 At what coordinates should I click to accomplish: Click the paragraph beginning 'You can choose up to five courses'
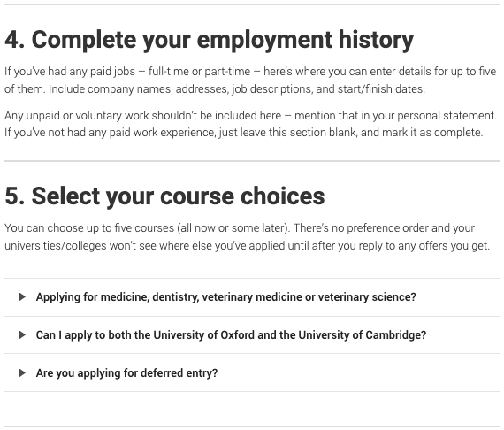tap(247, 237)
